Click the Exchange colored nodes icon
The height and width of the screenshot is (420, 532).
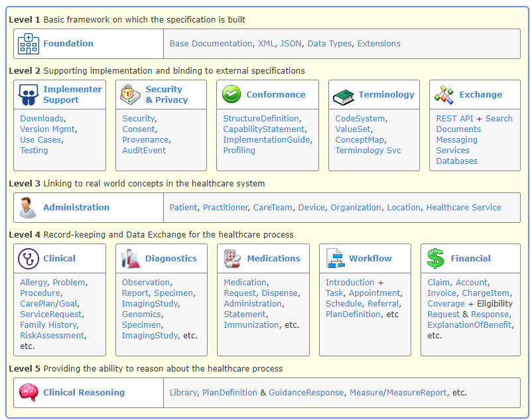[x=444, y=95]
